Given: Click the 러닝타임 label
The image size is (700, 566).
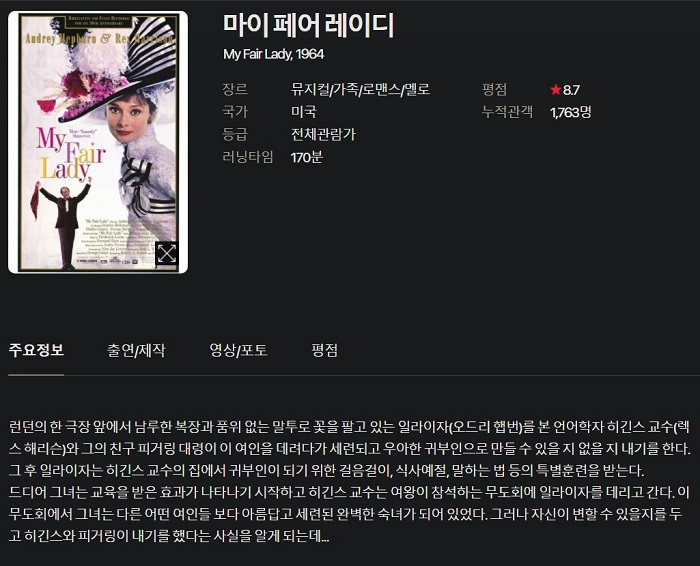Looking at the screenshot, I should pos(248,157).
